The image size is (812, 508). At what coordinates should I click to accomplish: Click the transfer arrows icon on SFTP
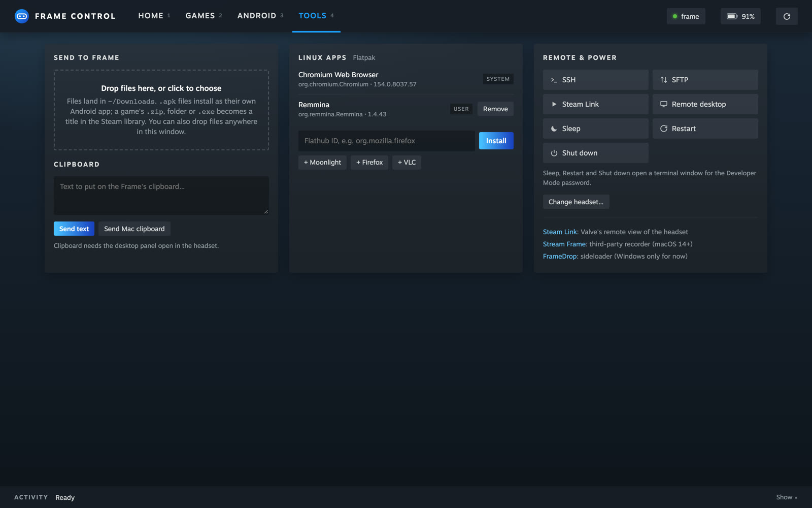(x=663, y=80)
